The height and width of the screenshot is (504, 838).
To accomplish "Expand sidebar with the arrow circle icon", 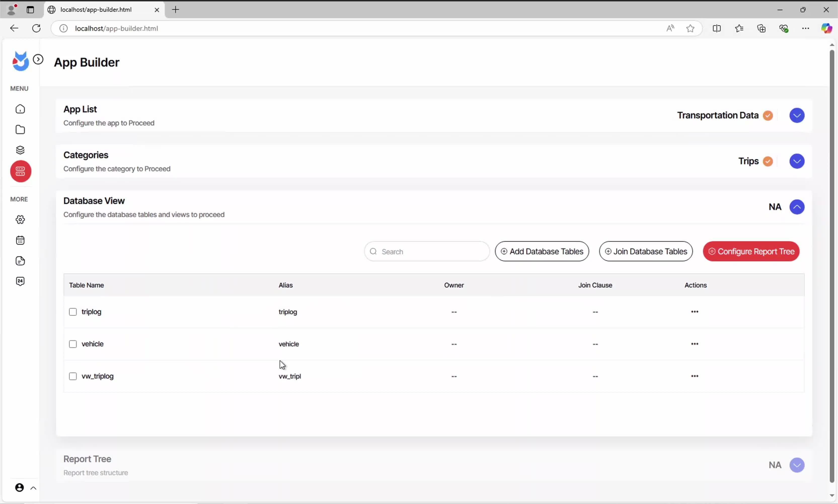I will tap(38, 59).
